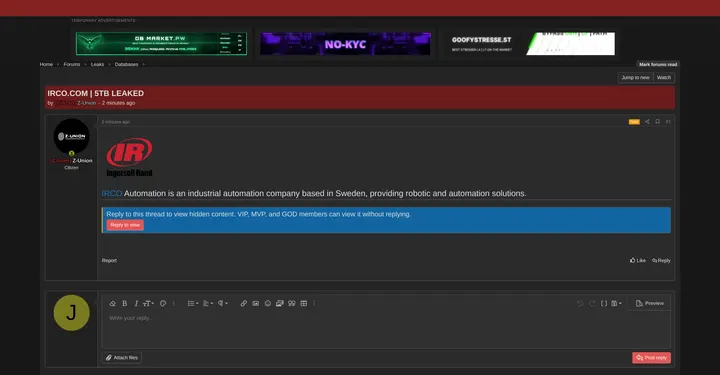Click the thread title IRCO.COM | 5TB LEAKED
720x375 pixels.
(x=96, y=93)
